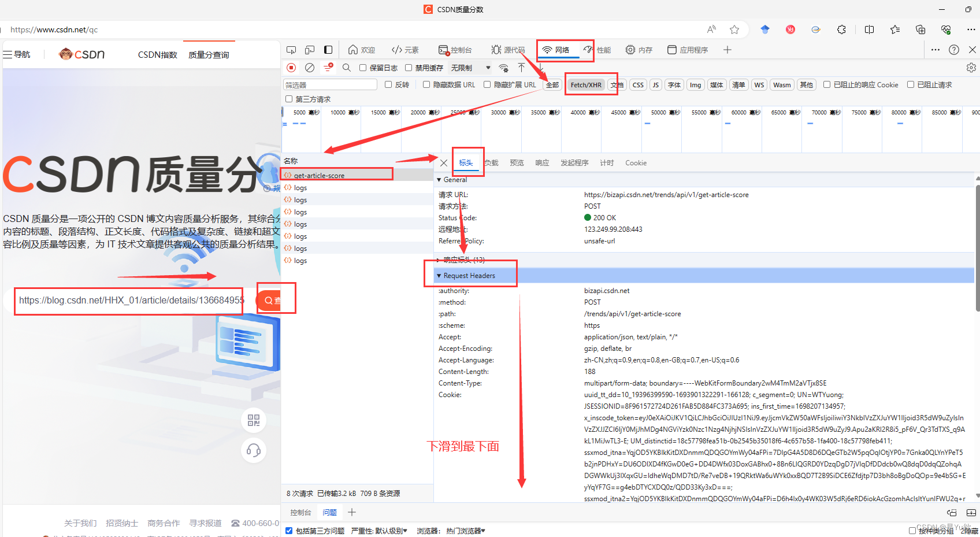Uncheck 包括第三方问题 checkbox
The height and width of the screenshot is (537, 980).
coord(289,530)
